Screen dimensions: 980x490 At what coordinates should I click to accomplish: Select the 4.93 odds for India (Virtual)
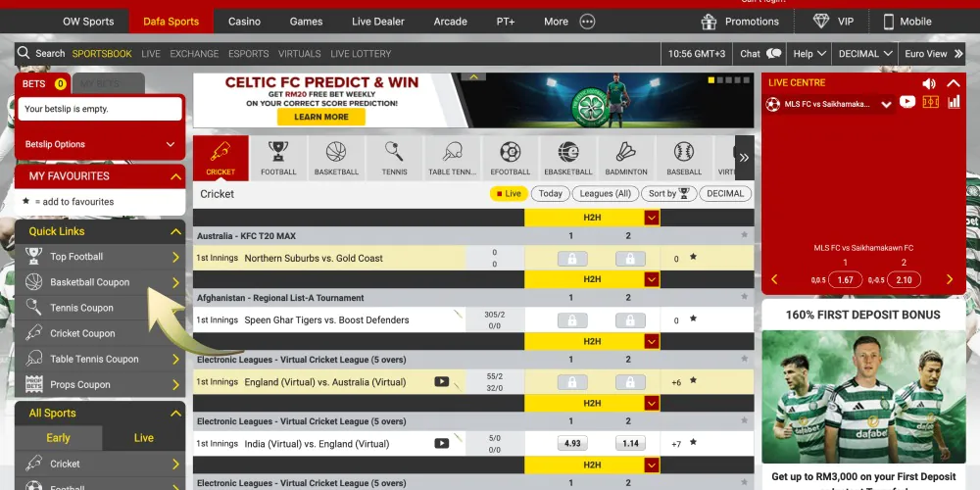[572, 443]
